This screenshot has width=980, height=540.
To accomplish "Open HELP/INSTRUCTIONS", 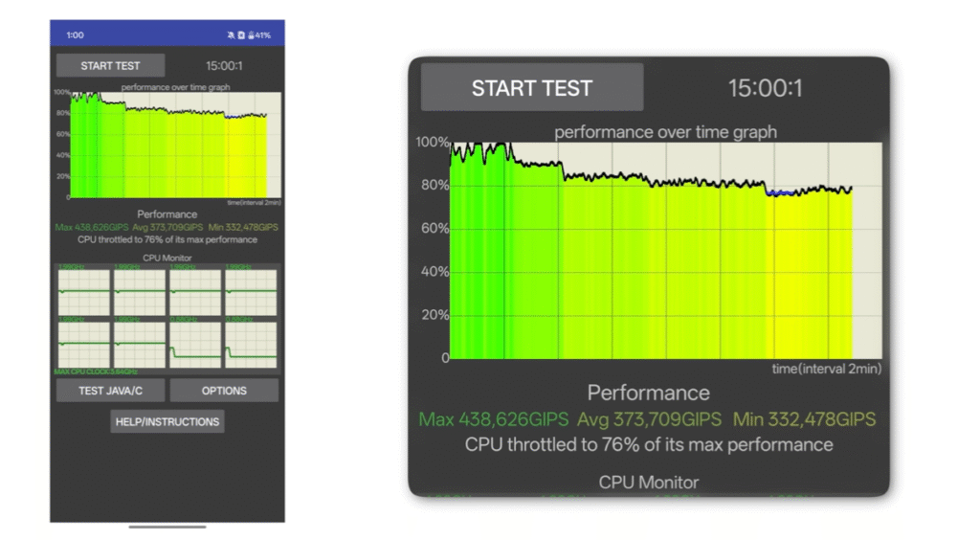I will point(167,421).
